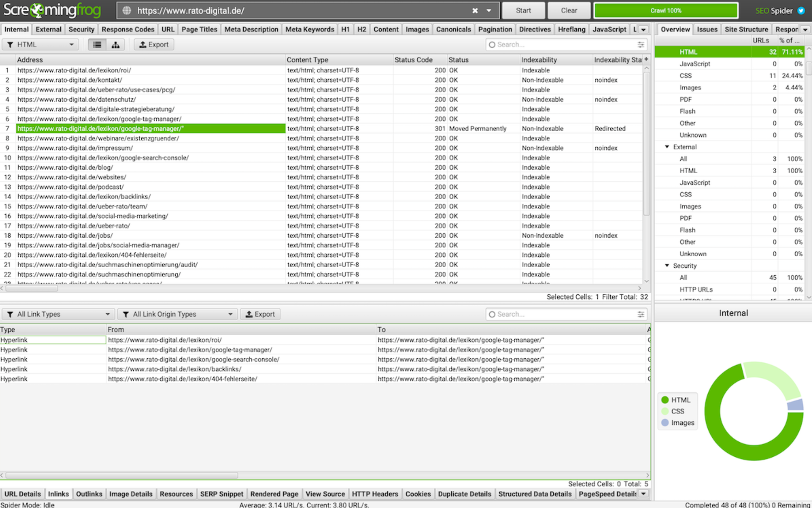Export the inlinks lower table
This screenshot has height=508, width=812.
click(260, 314)
